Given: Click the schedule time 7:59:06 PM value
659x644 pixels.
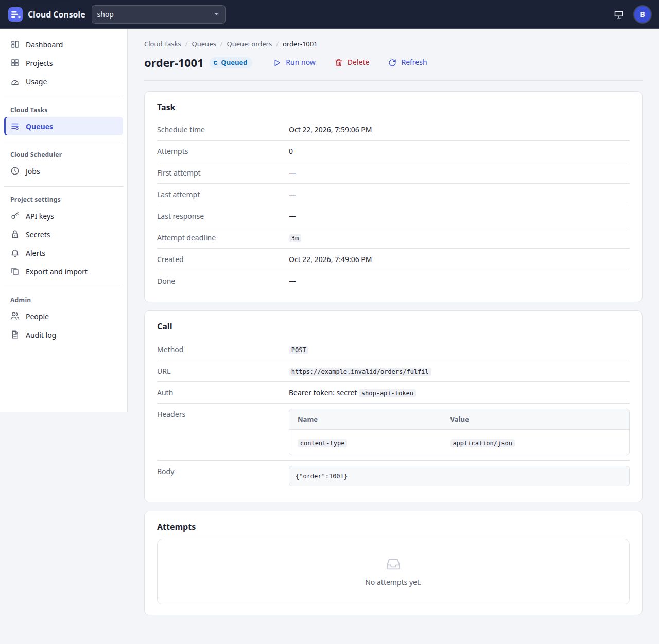Looking at the screenshot, I should 330,130.
